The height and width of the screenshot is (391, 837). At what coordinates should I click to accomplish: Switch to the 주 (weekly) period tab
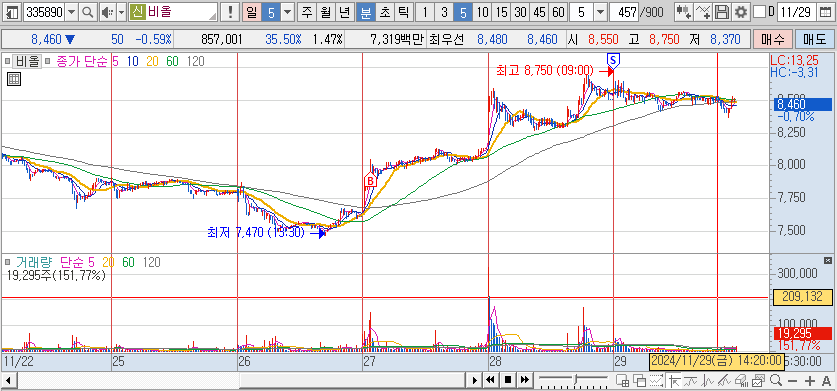coord(306,12)
